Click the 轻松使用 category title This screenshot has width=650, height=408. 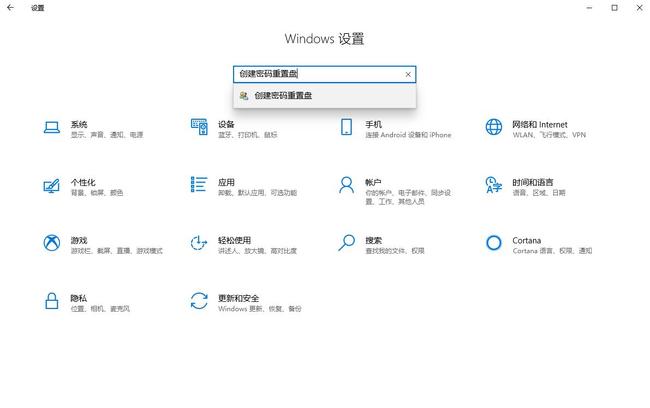[x=234, y=240]
